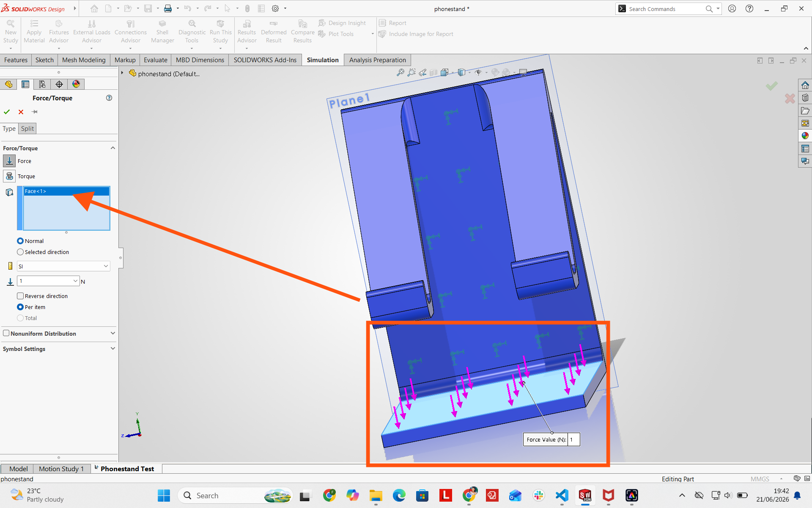Open File Explorer tab in task pane
Viewport: 812px width, 508px height.
tap(805, 110)
